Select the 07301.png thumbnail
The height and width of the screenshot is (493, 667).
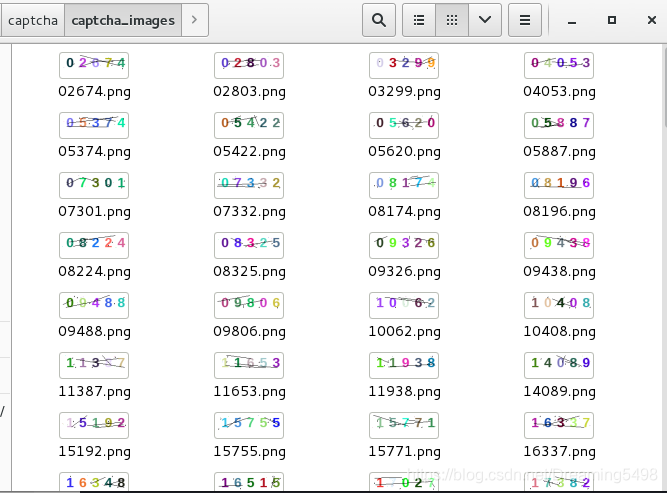pos(94,185)
